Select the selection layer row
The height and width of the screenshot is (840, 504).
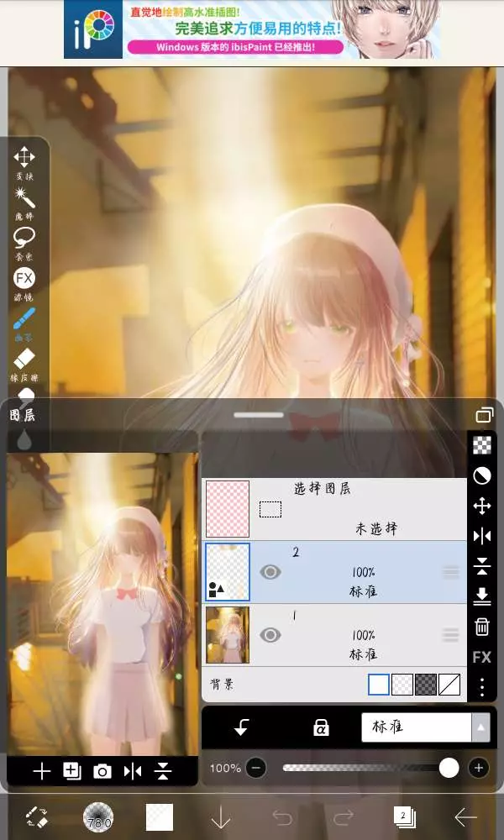click(334, 508)
